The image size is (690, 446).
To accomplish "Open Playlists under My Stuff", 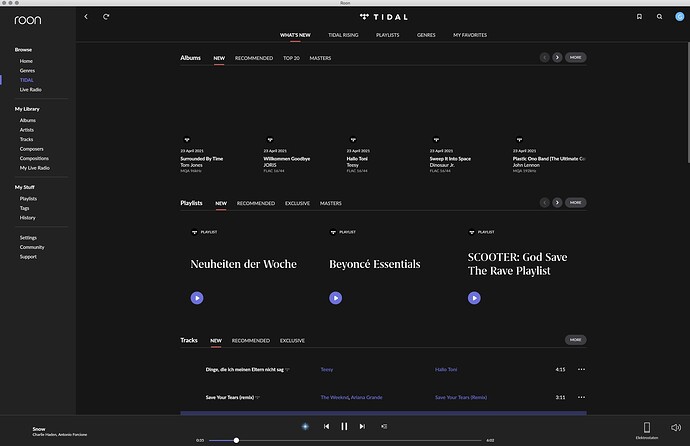I will point(28,199).
